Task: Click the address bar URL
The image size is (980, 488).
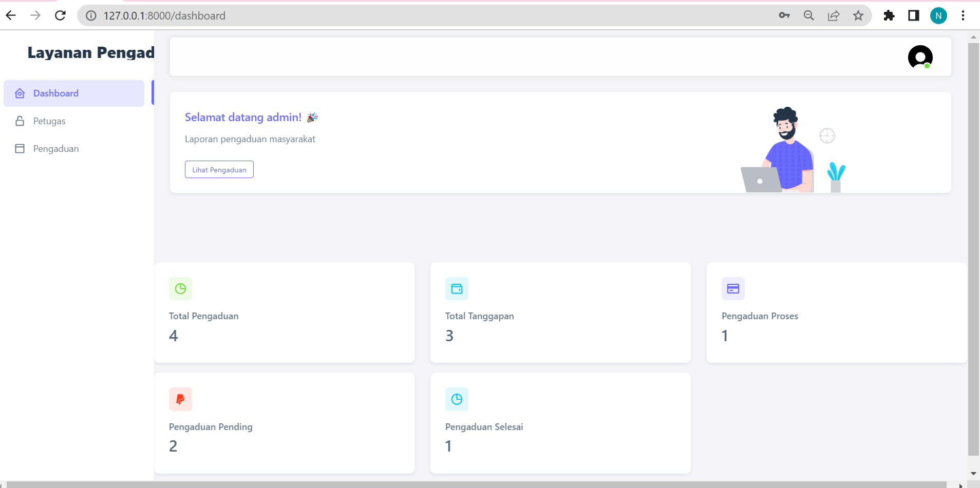Action: [x=164, y=16]
